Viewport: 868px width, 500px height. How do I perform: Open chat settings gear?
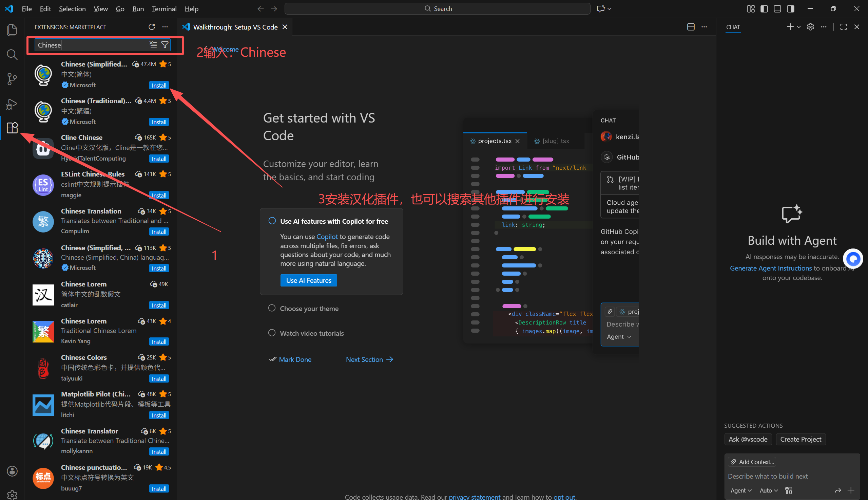click(810, 27)
